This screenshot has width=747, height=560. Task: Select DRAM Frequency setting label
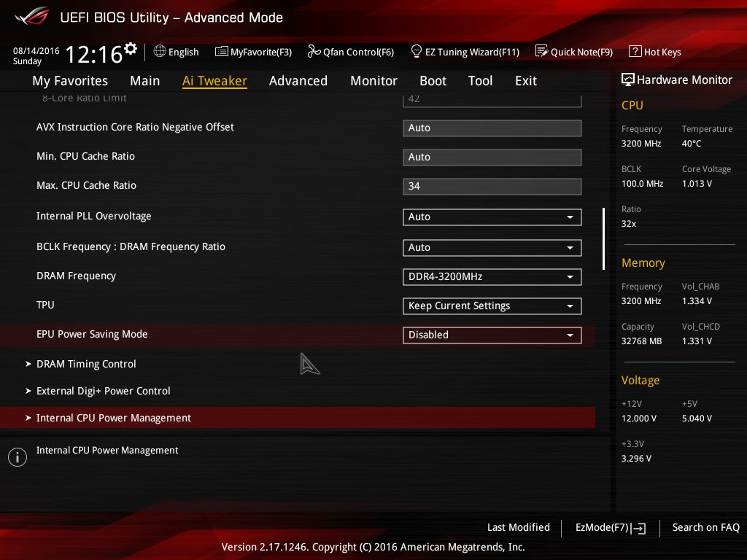coord(76,276)
